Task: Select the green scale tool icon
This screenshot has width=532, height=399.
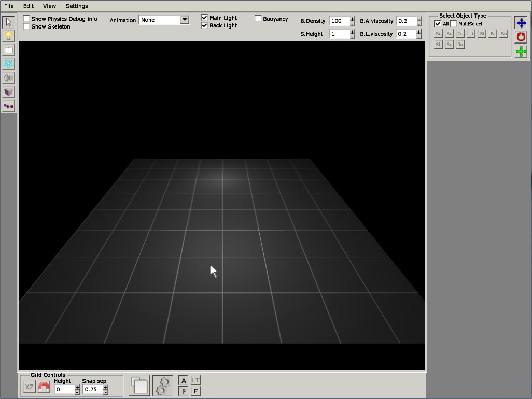Action: 521,51
